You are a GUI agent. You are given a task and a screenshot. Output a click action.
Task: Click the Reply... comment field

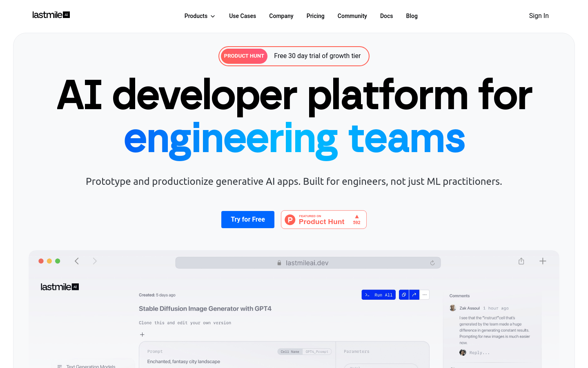479,353
